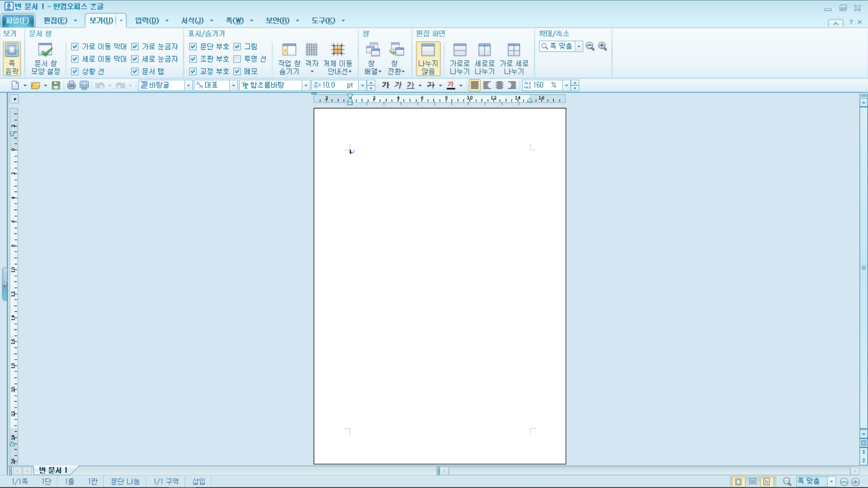Select center alignment icon
868x488 pixels.
500,85
